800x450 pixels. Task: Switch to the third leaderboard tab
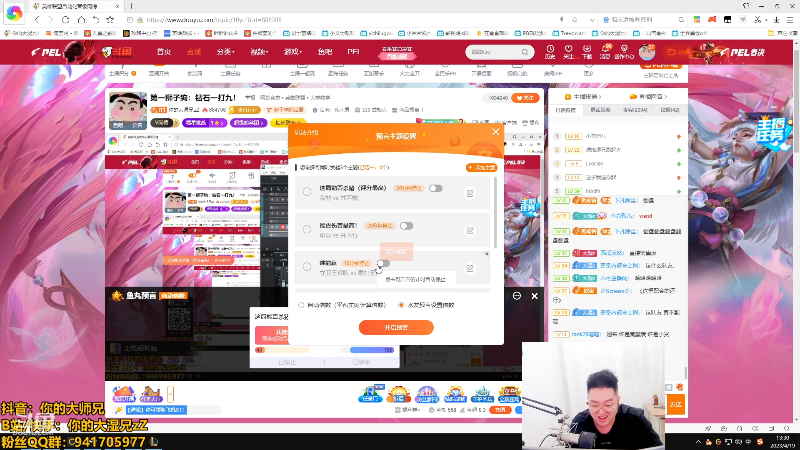click(x=635, y=110)
